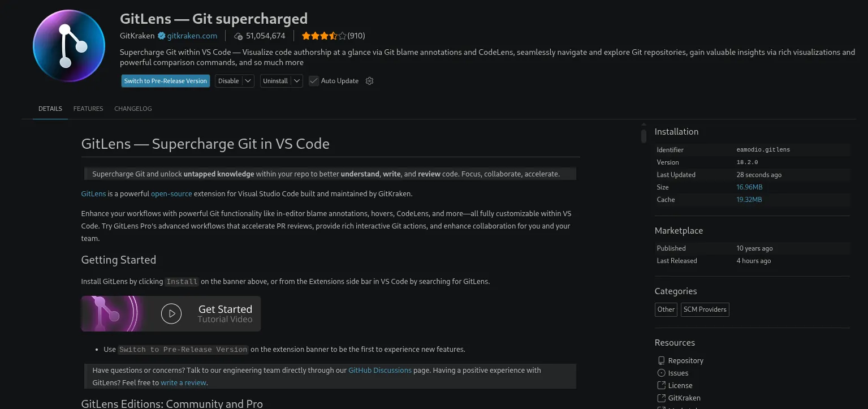Toggle the Auto Update checkbox
868x409 pixels.
[314, 81]
